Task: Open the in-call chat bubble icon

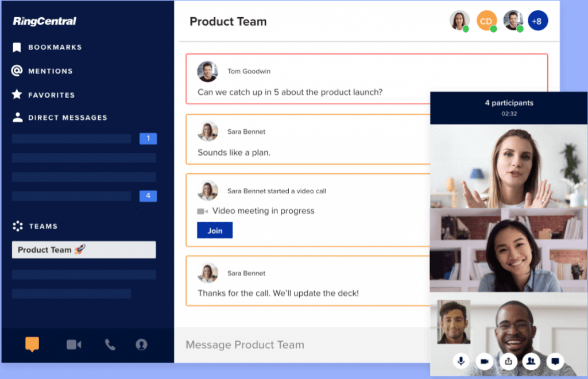Action: point(554,361)
